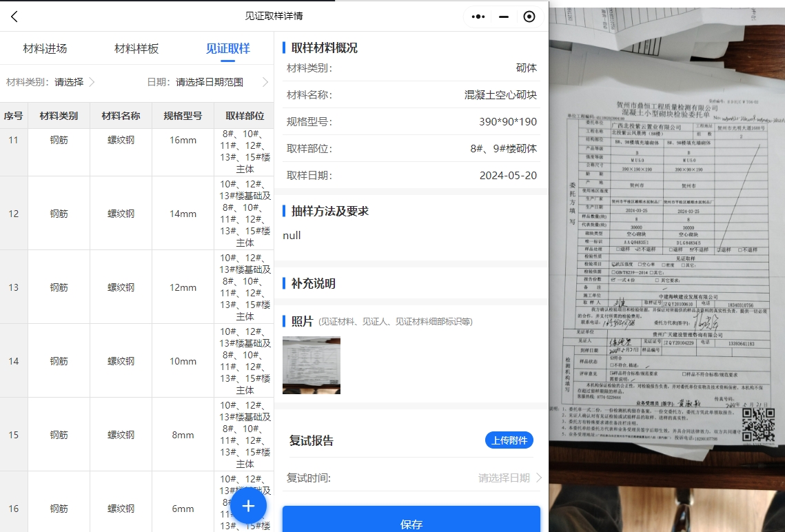Screen dimensions: 785x532
Task: Tap the blue plus floating add button
Action: (x=248, y=506)
